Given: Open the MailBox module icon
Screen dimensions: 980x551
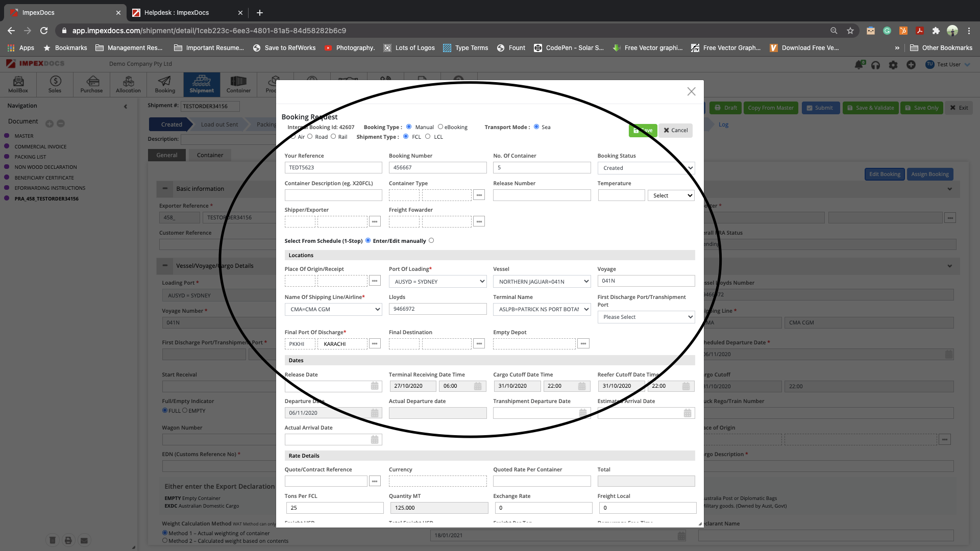Looking at the screenshot, I should (x=18, y=84).
